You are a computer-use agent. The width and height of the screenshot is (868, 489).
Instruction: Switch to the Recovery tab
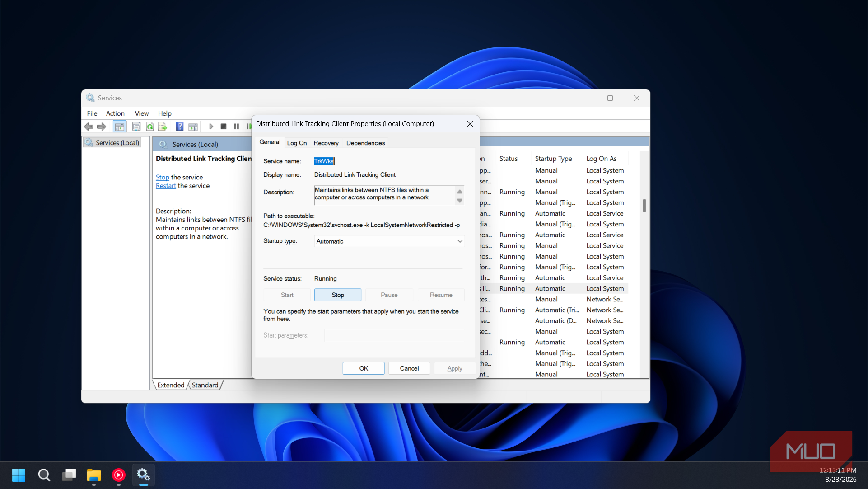pyautogui.click(x=326, y=143)
